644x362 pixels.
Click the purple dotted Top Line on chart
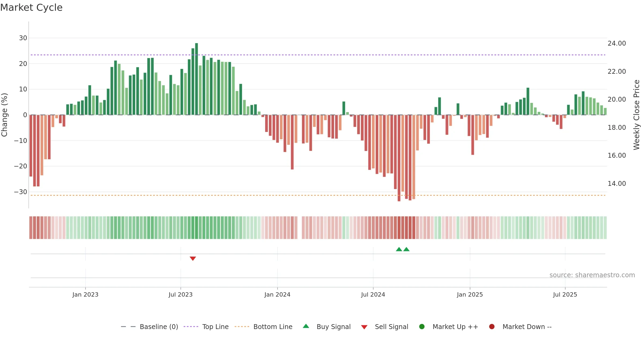coord(318,55)
